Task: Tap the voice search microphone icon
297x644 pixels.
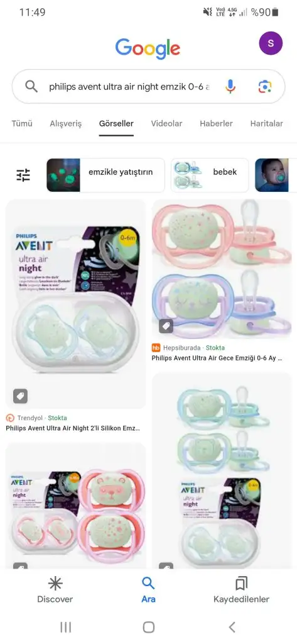Action: (x=230, y=87)
